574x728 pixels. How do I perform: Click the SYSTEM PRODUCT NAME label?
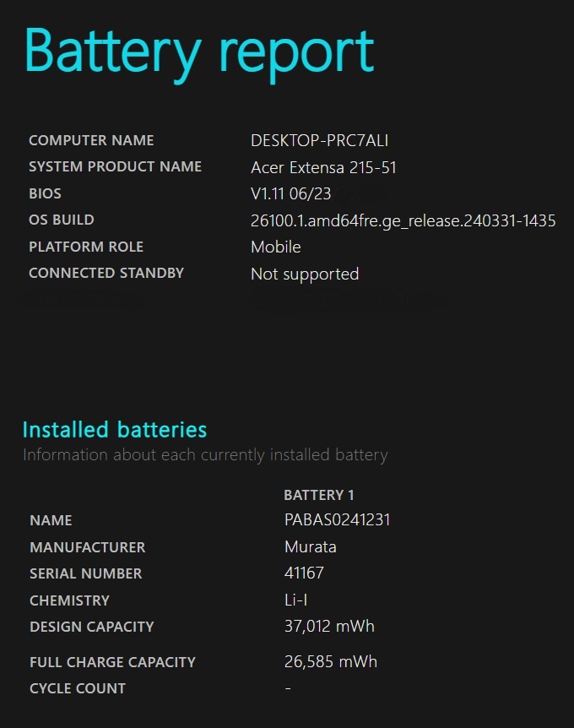(x=115, y=166)
